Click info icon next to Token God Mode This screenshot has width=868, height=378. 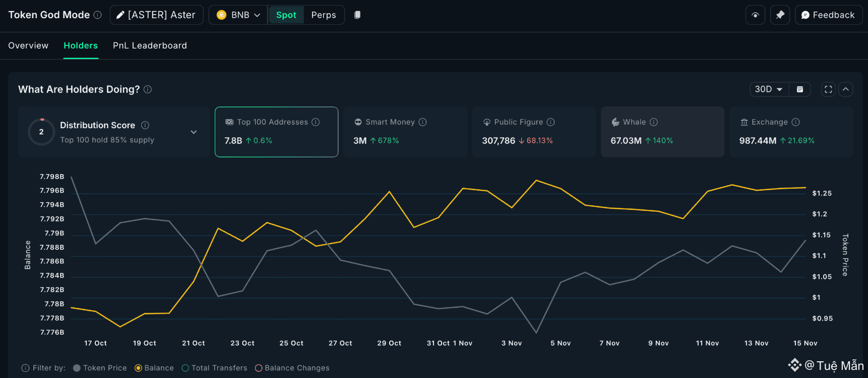click(x=98, y=15)
